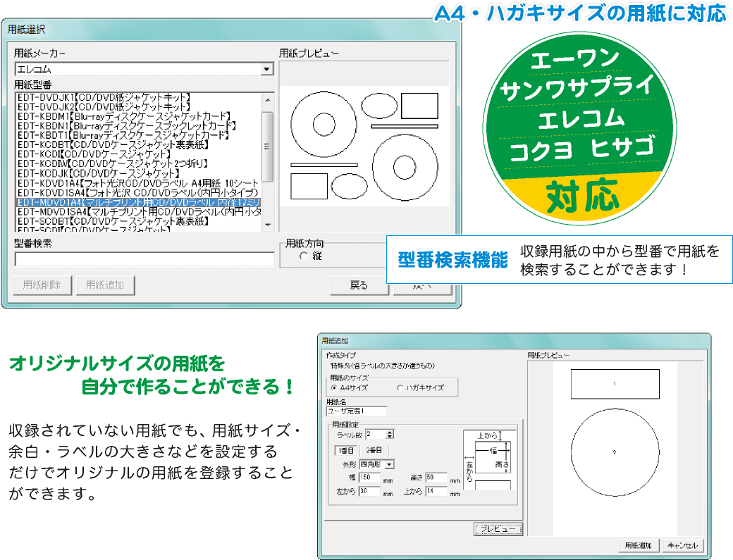The width and height of the screenshot is (733, 560).
Task: Select the ハガキサイズ radio button
Action: tap(400, 387)
